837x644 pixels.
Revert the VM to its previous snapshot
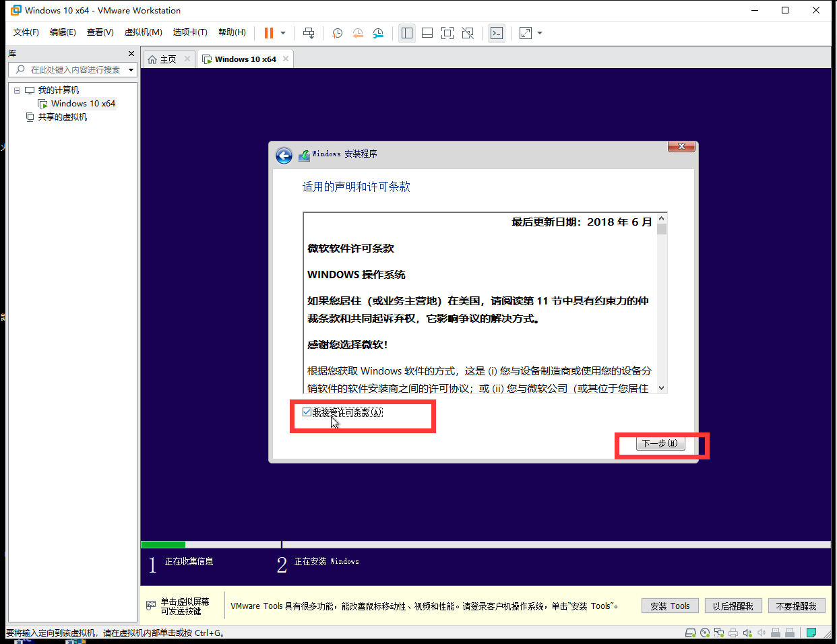tap(358, 33)
